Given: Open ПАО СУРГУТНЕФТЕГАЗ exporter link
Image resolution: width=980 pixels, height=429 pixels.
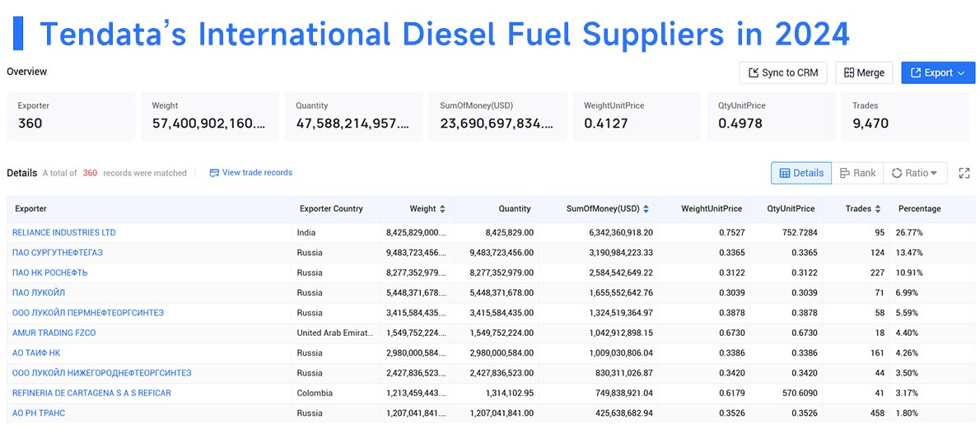Looking at the screenshot, I should [x=58, y=253].
